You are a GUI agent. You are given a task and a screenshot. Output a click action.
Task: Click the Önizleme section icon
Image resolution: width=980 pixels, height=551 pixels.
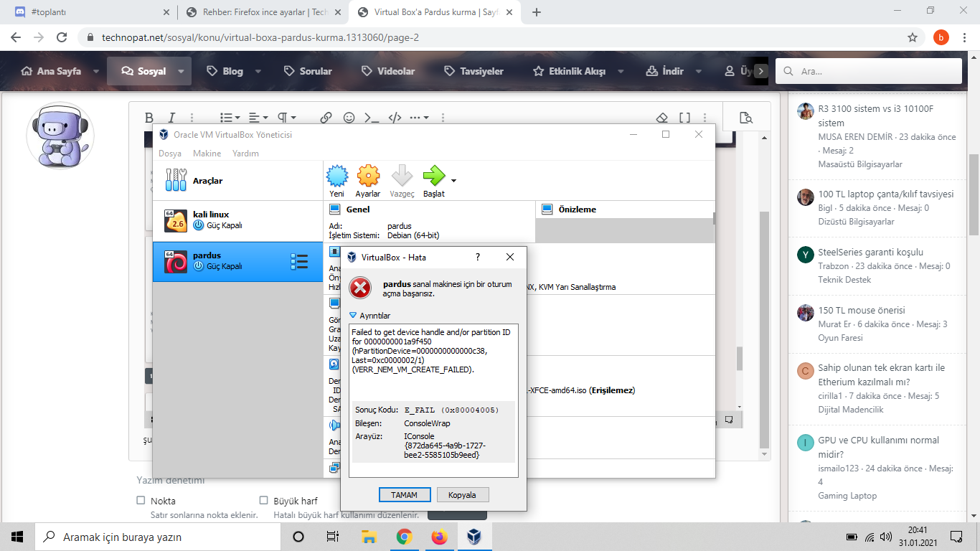(547, 209)
